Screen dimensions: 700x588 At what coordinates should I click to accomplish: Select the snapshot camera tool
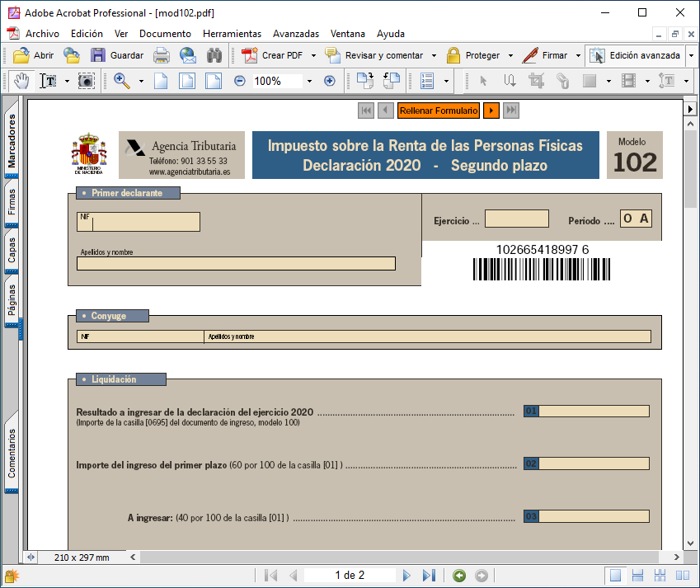coord(87,81)
